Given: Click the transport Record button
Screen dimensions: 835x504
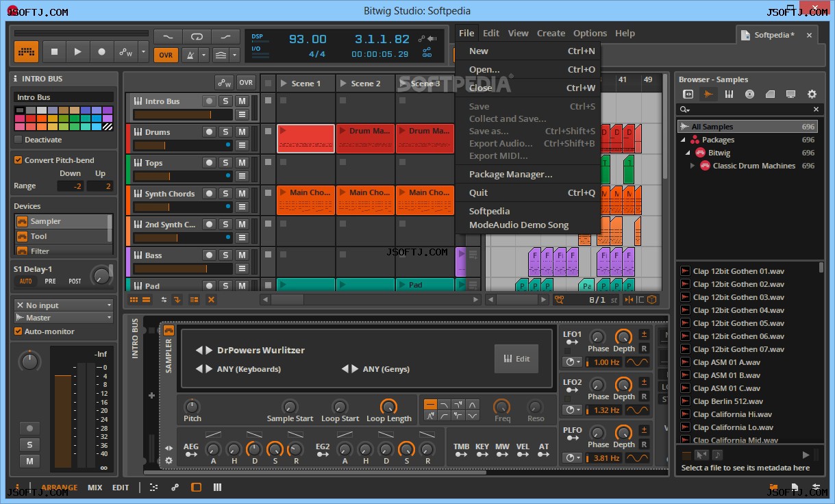Looking at the screenshot, I should coord(101,51).
